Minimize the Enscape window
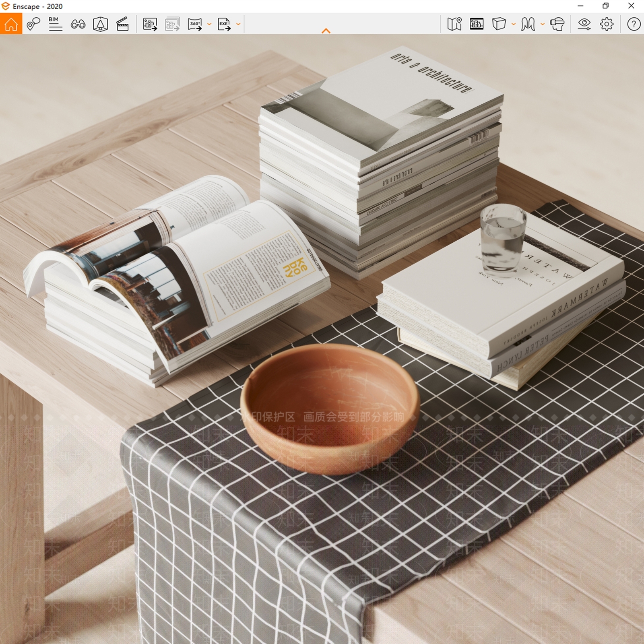 580,6
